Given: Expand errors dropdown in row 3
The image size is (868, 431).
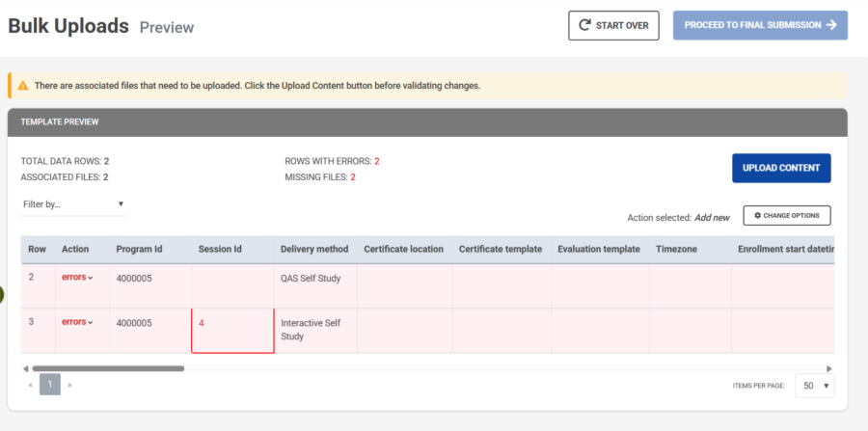Looking at the screenshot, I should [77, 322].
